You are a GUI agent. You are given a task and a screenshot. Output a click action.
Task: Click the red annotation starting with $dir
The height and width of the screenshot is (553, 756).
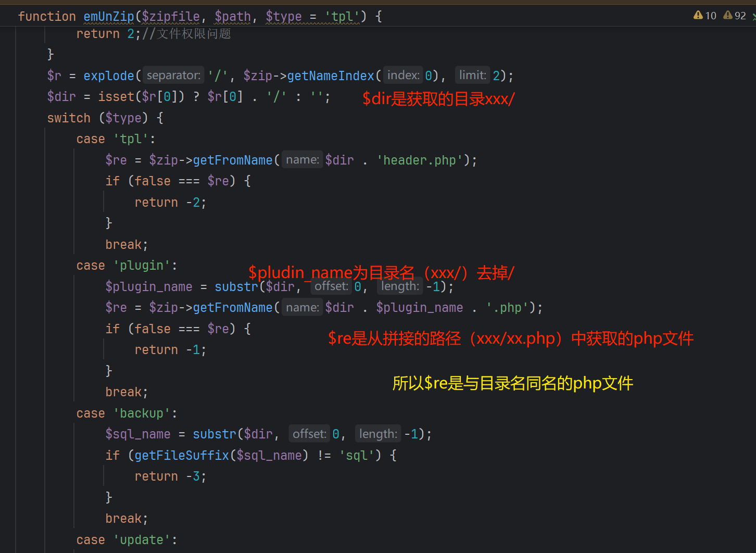[x=438, y=99]
